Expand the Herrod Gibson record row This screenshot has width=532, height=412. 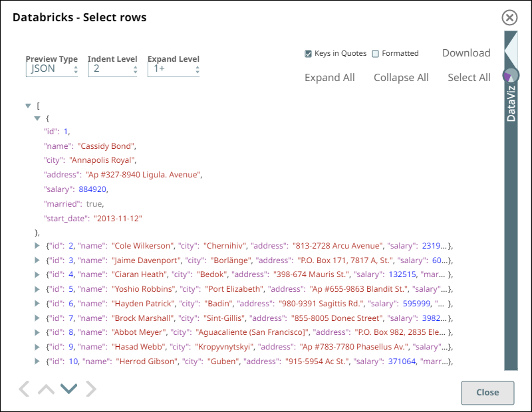(37, 361)
